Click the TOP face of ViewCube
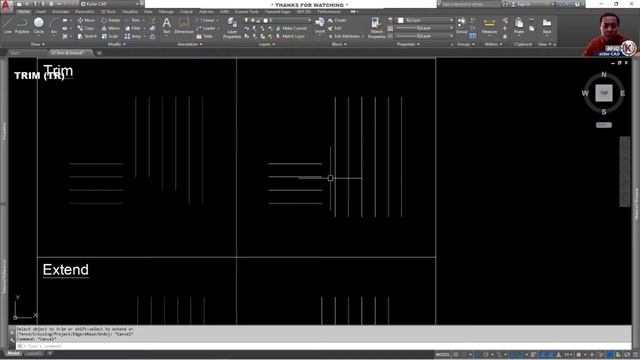Screen dimensions: 640x360 tap(604, 93)
